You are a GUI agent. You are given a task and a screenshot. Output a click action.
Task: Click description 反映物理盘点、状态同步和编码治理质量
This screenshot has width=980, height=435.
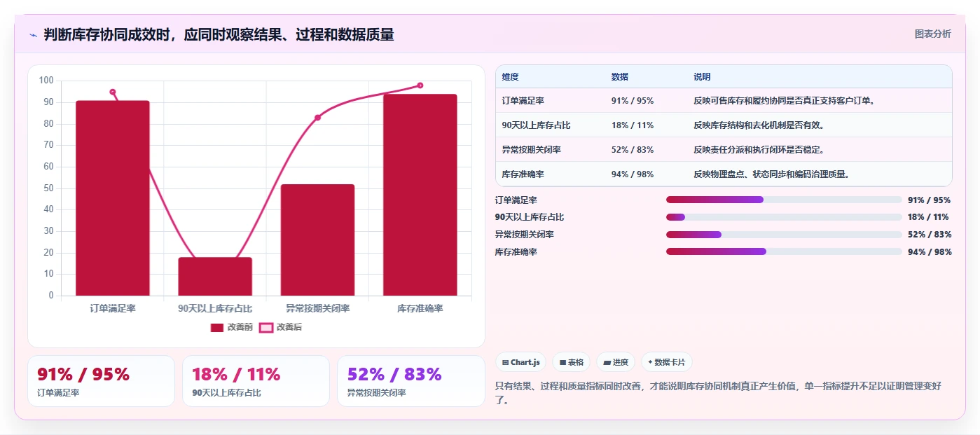coord(771,174)
